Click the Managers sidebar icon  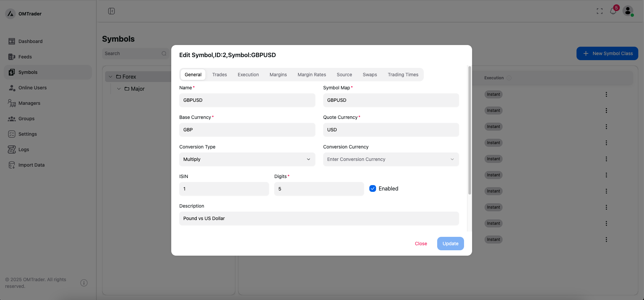pos(12,103)
